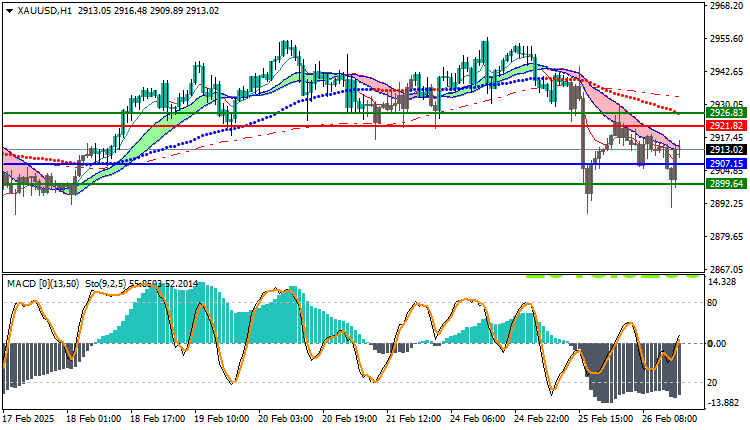Click the red 2921.82 price level label

726,126
